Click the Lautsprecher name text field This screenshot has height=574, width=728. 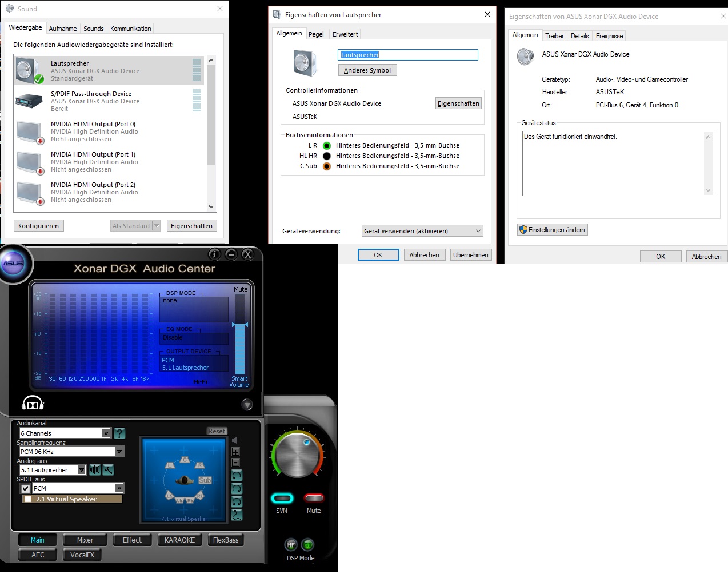pyautogui.click(x=408, y=55)
